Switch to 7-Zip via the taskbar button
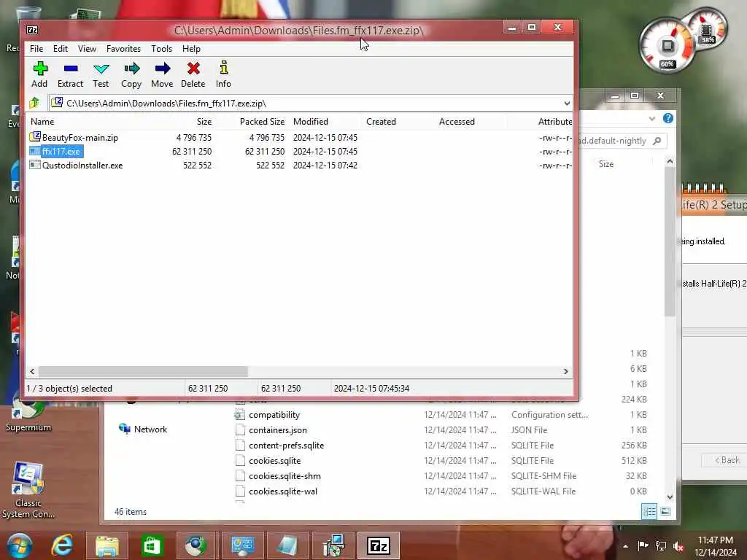 click(x=379, y=545)
